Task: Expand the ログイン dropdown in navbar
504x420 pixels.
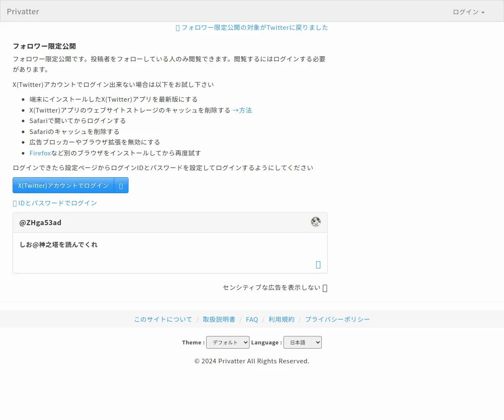Action: (469, 12)
